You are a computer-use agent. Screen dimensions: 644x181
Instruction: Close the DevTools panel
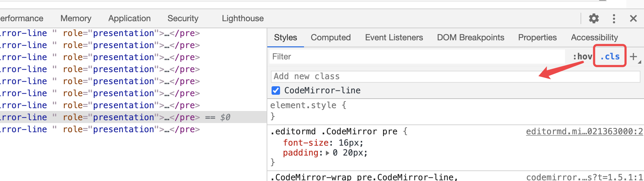(x=633, y=18)
